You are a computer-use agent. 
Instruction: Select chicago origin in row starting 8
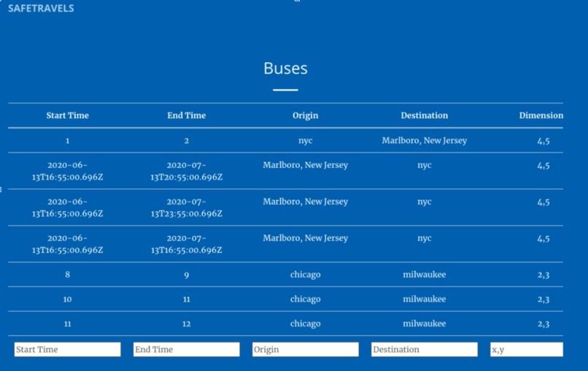(x=305, y=275)
